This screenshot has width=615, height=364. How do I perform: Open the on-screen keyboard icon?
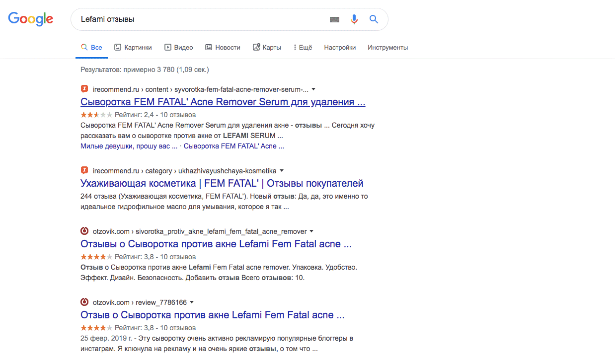334,19
